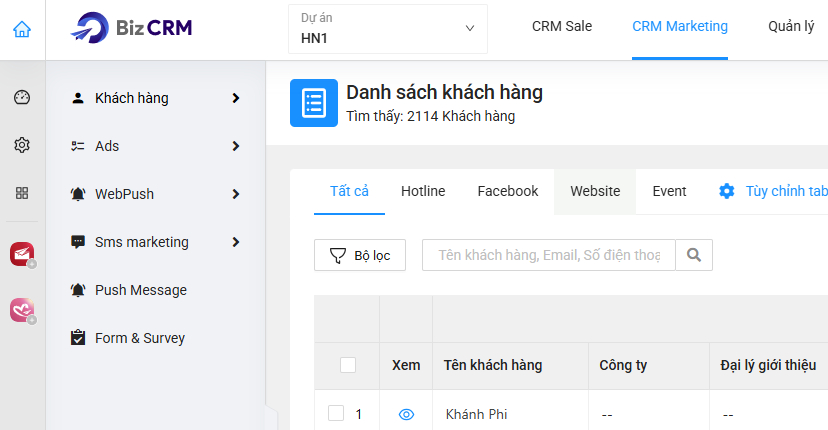828x430 pixels.
Task: Click the customer list document icon
Action: pyautogui.click(x=314, y=103)
